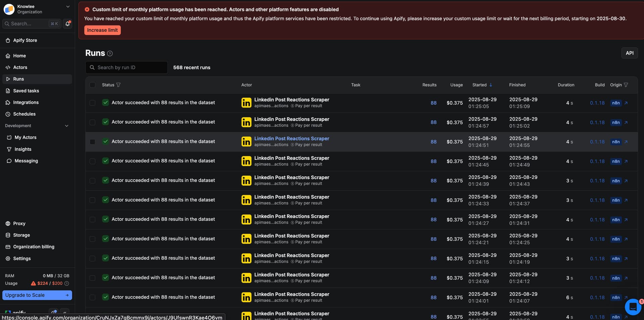Expand the Knowlee organization switcher chevron
This screenshot has width=644, height=320.
point(68,6)
